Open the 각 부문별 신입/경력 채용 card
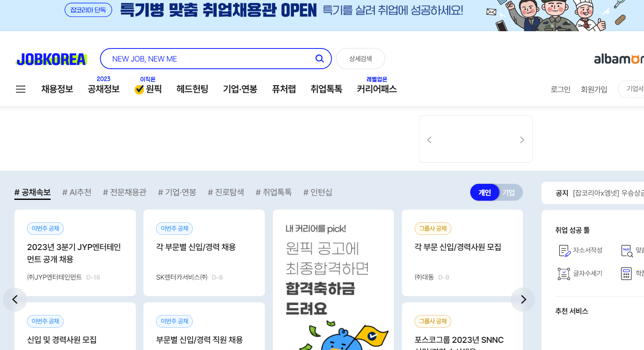644x350 pixels. pyautogui.click(x=204, y=253)
